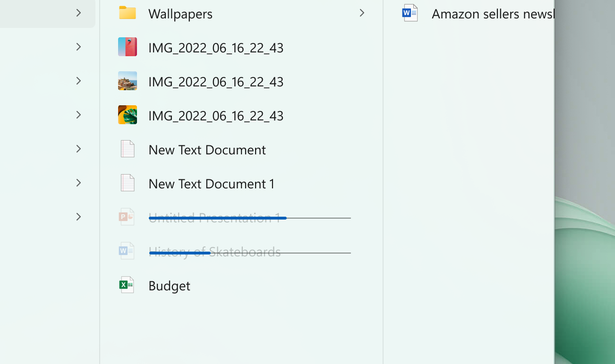615x364 pixels.
Task: Click the red phone image thumbnail icon
Action: click(127, 47)
